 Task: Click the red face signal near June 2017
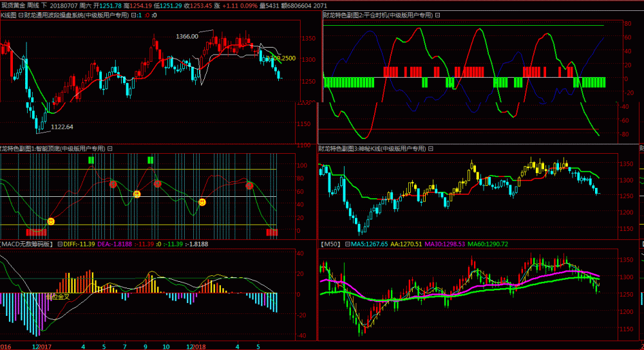tap(113, 185)
